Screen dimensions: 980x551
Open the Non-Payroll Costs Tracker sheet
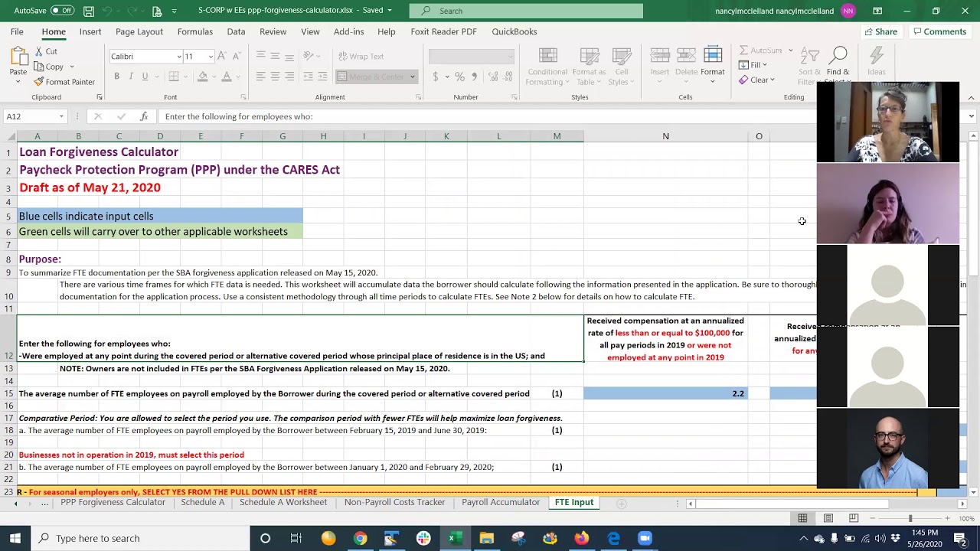(394, 503)
